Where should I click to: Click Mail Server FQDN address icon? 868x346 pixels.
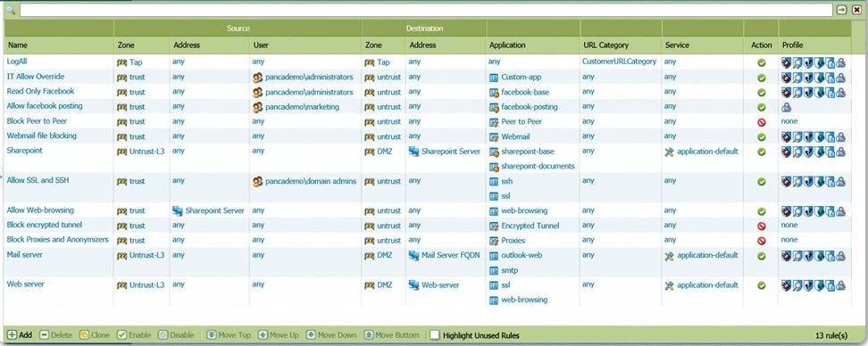(x=413, y=255)
